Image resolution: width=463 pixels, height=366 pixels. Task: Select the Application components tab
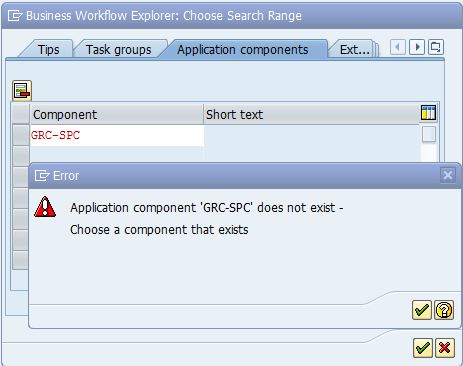click(x=243, y=50)
